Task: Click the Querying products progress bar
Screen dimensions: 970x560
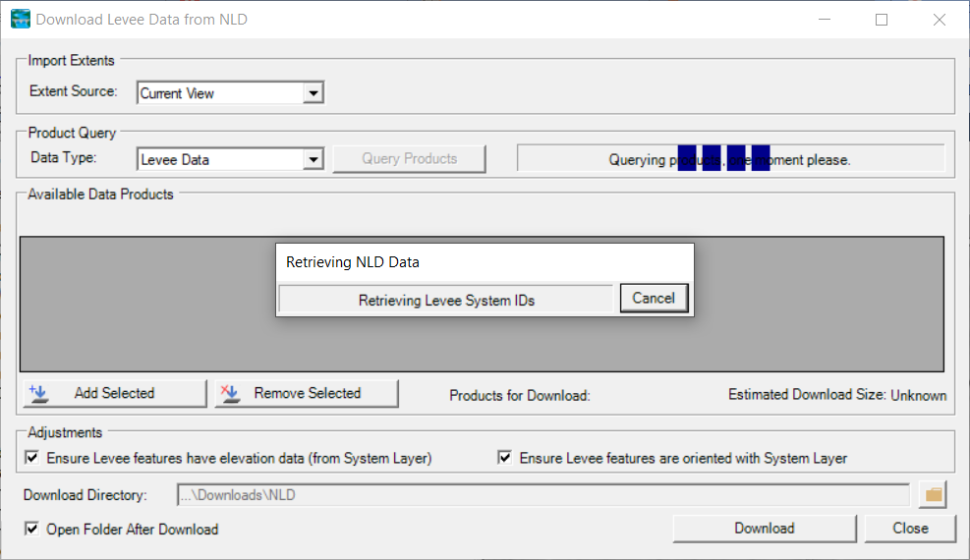Action: (730, 159)
